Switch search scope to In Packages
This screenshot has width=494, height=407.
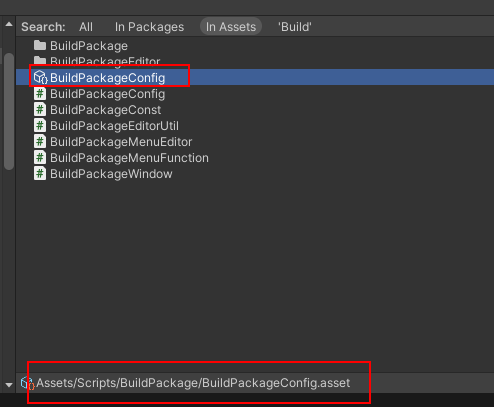[x=149, y=27]
